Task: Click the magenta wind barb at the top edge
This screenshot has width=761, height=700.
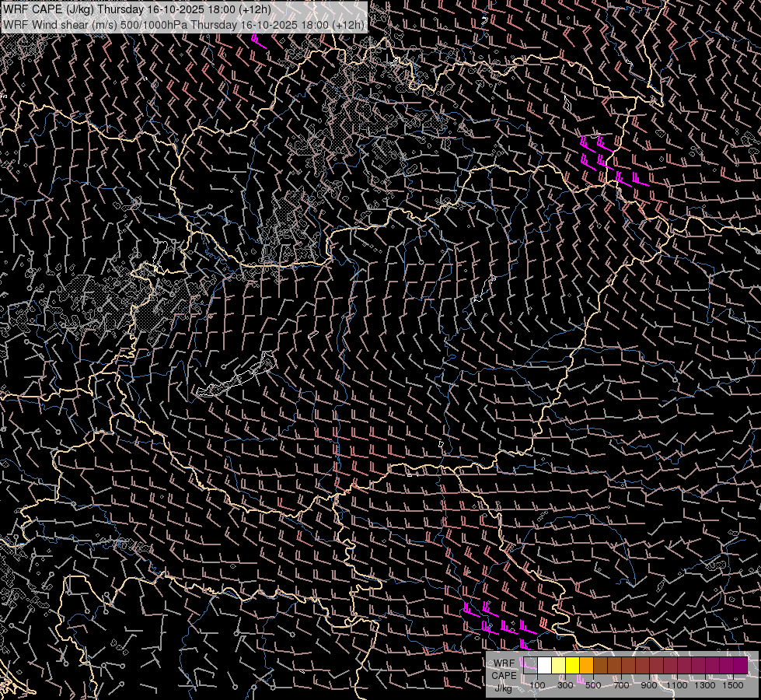Action: point(258,42)
